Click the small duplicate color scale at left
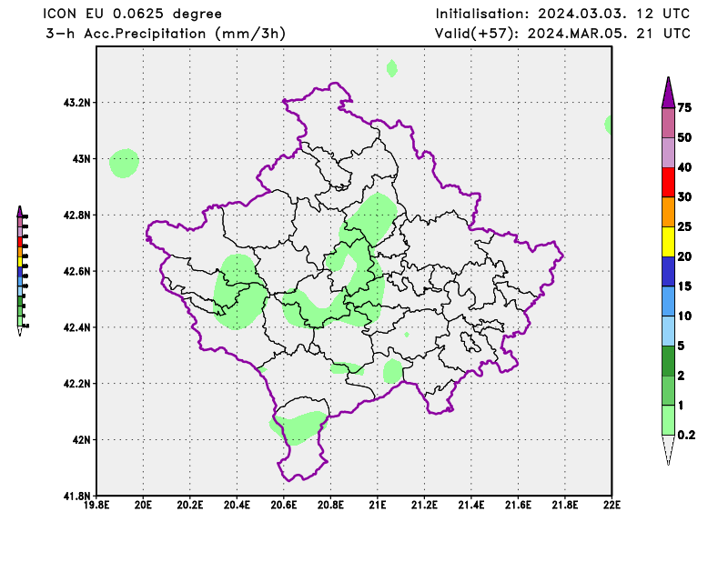This screenshot has height=562, width=728. 22,271
